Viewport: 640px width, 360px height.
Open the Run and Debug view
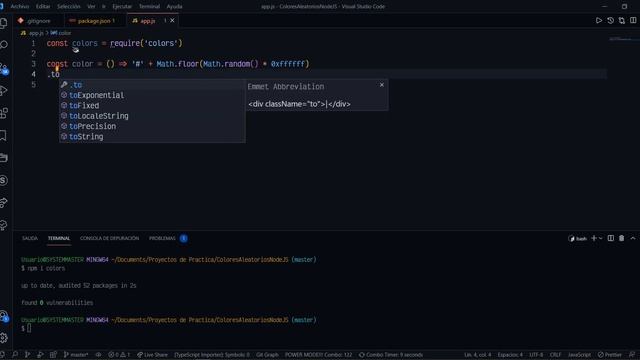pos(4,91)
